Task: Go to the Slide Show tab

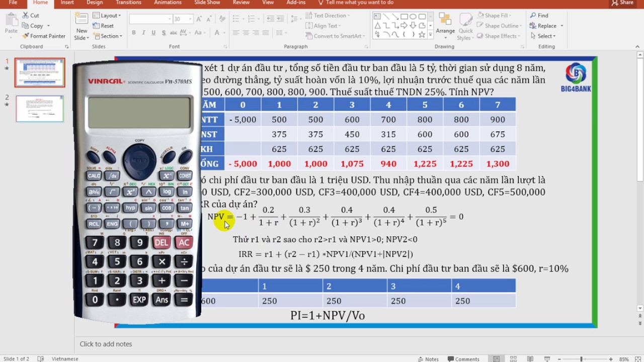Action: (207, 3)
